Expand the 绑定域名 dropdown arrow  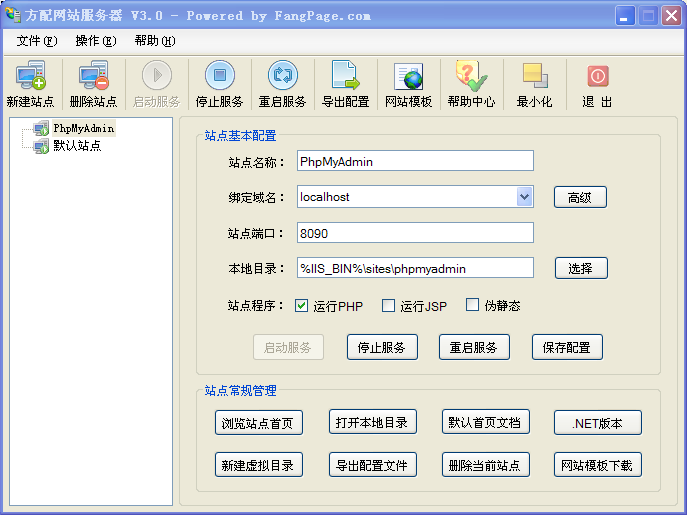[x=524, y=197]
